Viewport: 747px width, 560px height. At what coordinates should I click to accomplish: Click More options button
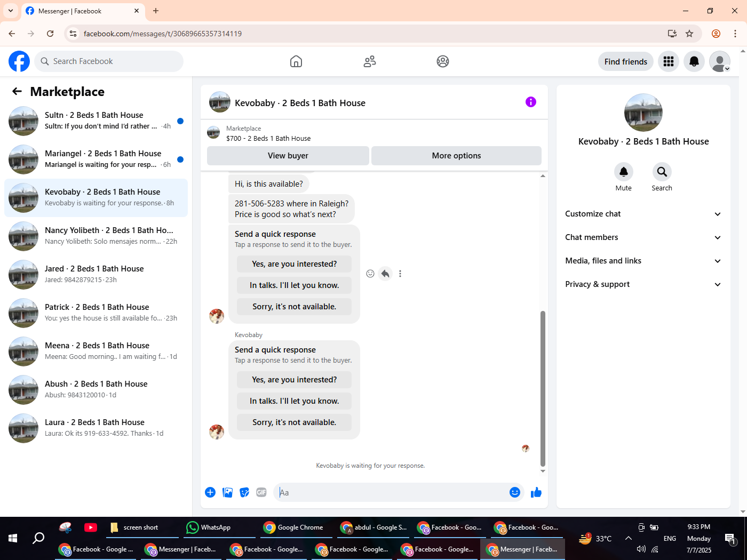click(x=456, y=156)
